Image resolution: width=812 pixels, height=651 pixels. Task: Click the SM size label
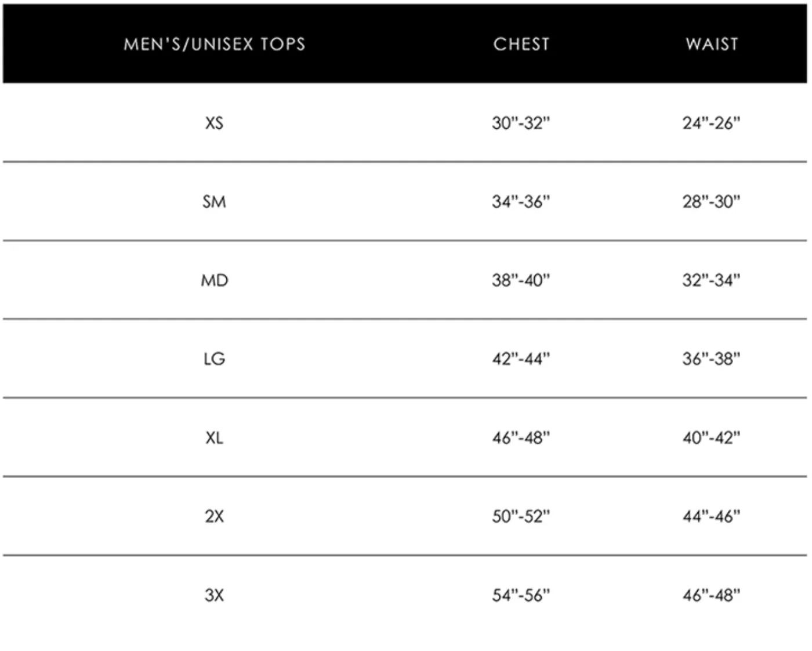(214, 202)
